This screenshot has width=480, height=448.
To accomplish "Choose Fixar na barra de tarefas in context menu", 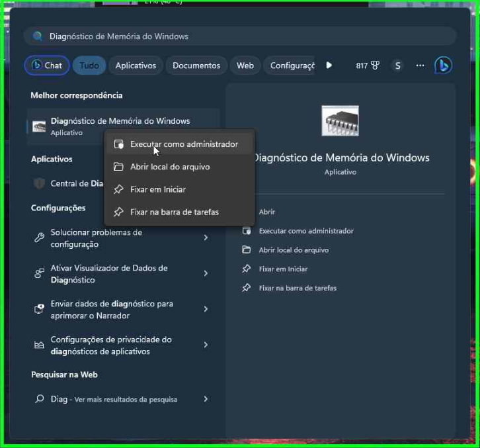I will [179, 212].
